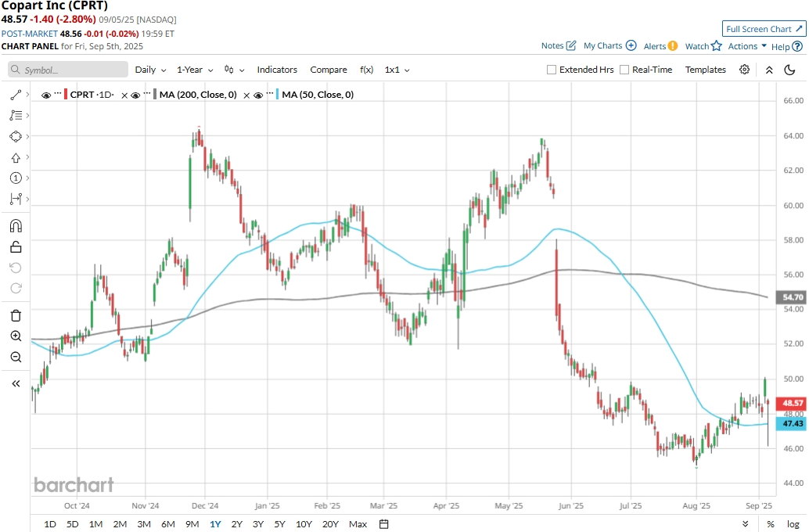Click the Watch star icon
This screenshot has width=809, height=532.
(x=716, y=46)
